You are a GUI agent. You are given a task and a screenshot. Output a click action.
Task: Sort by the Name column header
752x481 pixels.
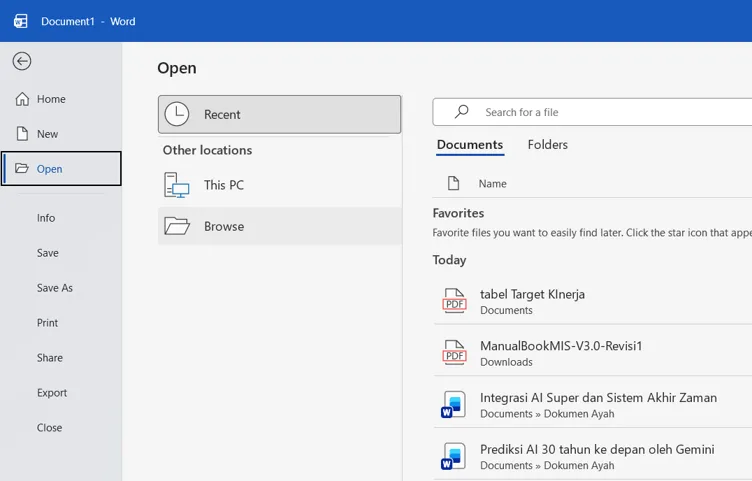(x=493, y=184)
